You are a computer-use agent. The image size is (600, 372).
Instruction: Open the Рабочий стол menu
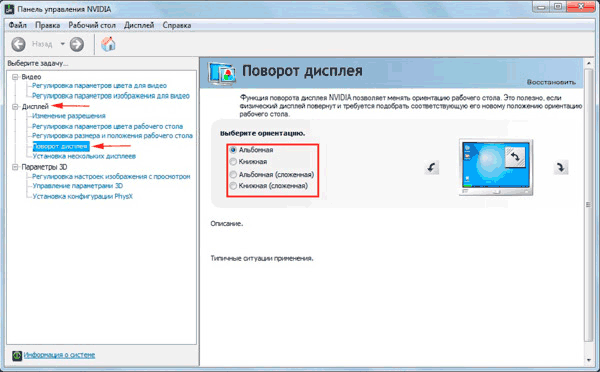pyautogui.click(x=92, y=25)
